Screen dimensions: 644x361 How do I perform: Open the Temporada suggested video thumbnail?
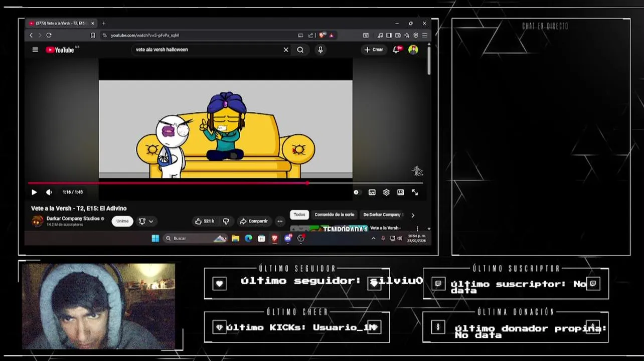330,229
